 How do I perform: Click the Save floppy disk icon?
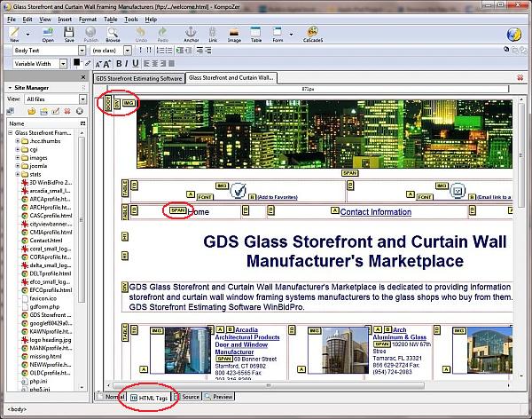tap(69, 35)
